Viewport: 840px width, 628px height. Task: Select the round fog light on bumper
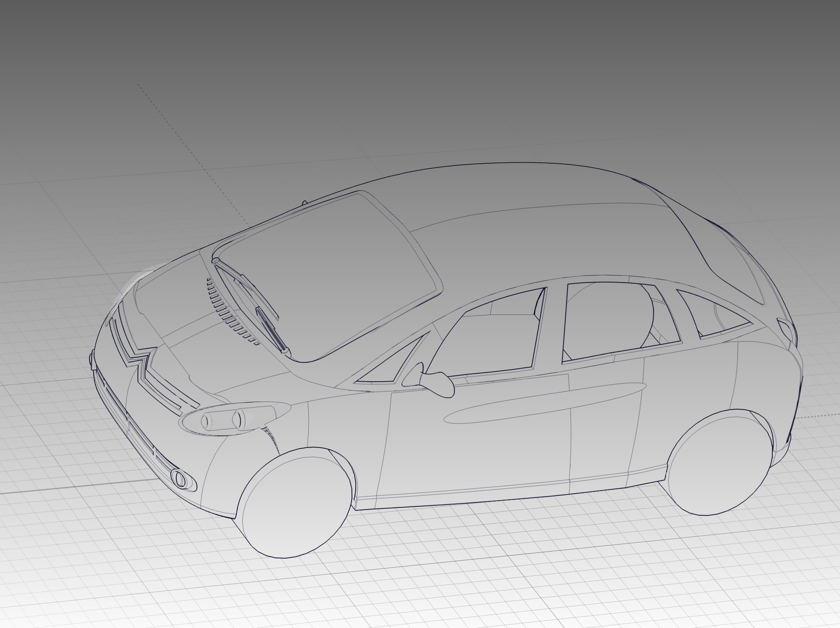pos(179,478)
